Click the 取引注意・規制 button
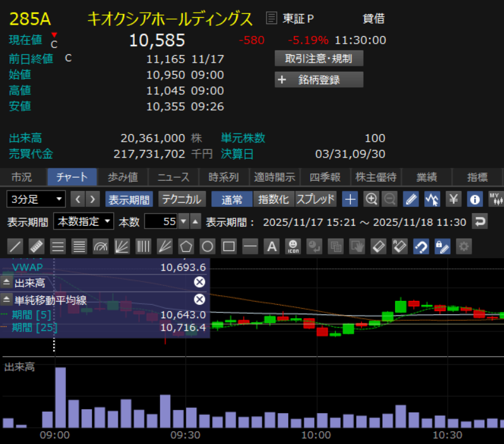The height and width of the screenshot is (444, 504). (319, 59)
